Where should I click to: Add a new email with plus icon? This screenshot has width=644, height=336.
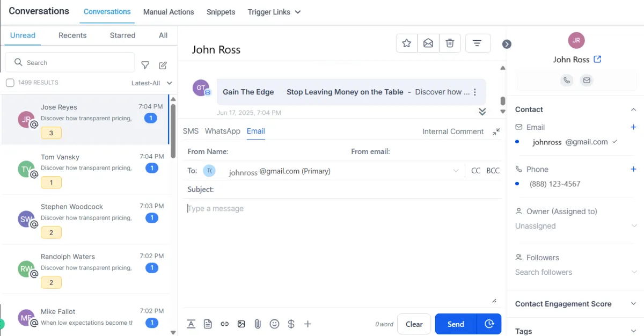[633, 127]
